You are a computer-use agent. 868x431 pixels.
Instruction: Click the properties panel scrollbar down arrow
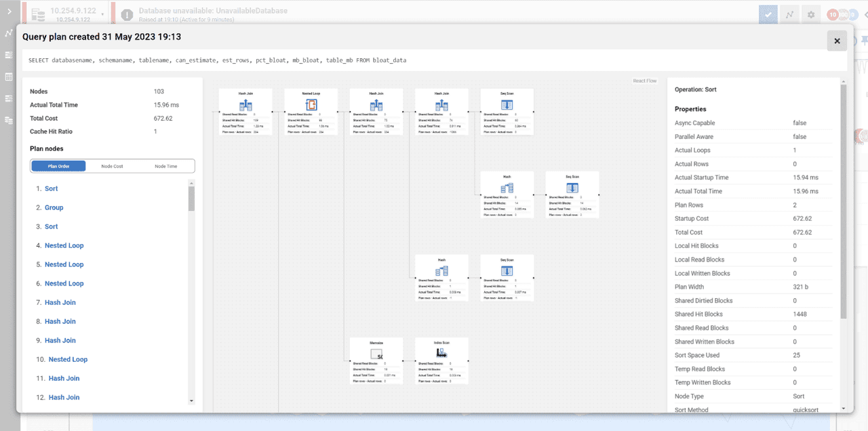[x=844, y=408]
